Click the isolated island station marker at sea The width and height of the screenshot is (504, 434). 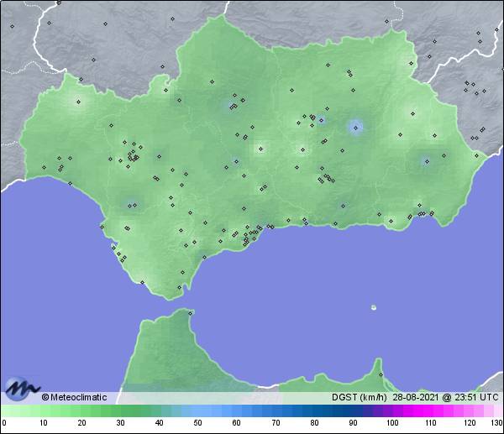374,307
